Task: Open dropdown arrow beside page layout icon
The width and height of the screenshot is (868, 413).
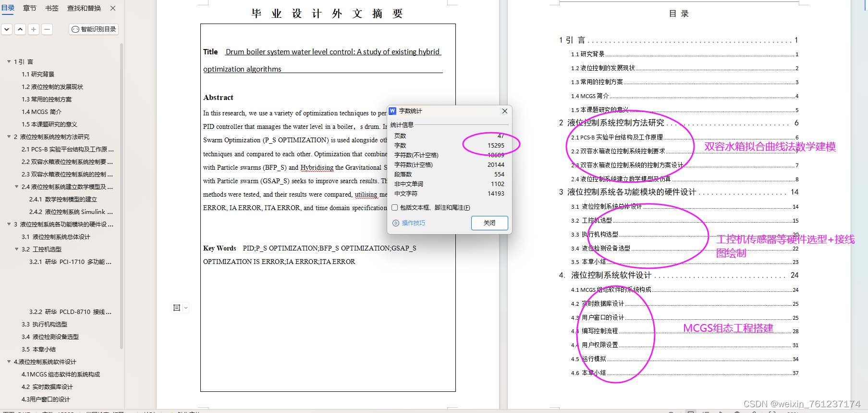Action: tap(186, 308)
